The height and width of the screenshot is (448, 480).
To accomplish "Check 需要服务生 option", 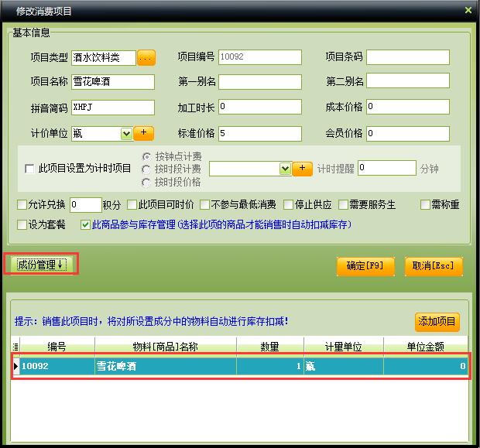I will pos(343,204).
